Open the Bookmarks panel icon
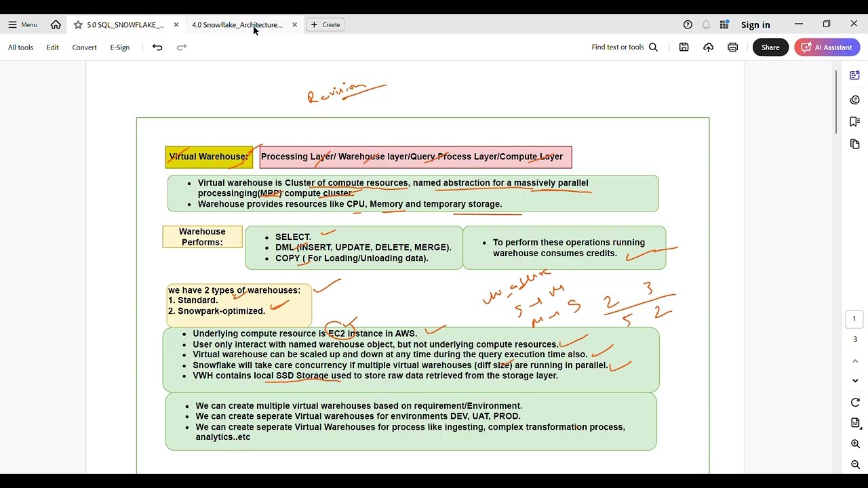The height and width of the screenshot is (488, 868). coord(855,122)
